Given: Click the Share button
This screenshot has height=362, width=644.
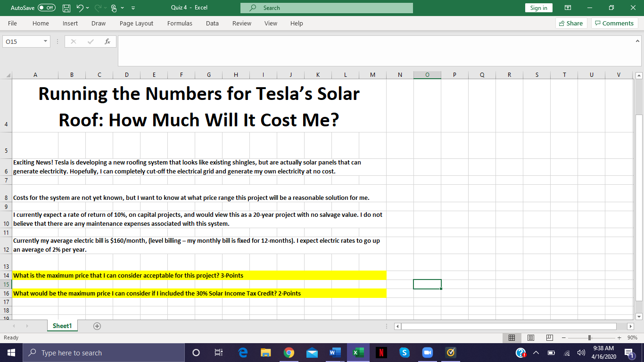Looking at the screenshot, I should click(x=570, y=23).
